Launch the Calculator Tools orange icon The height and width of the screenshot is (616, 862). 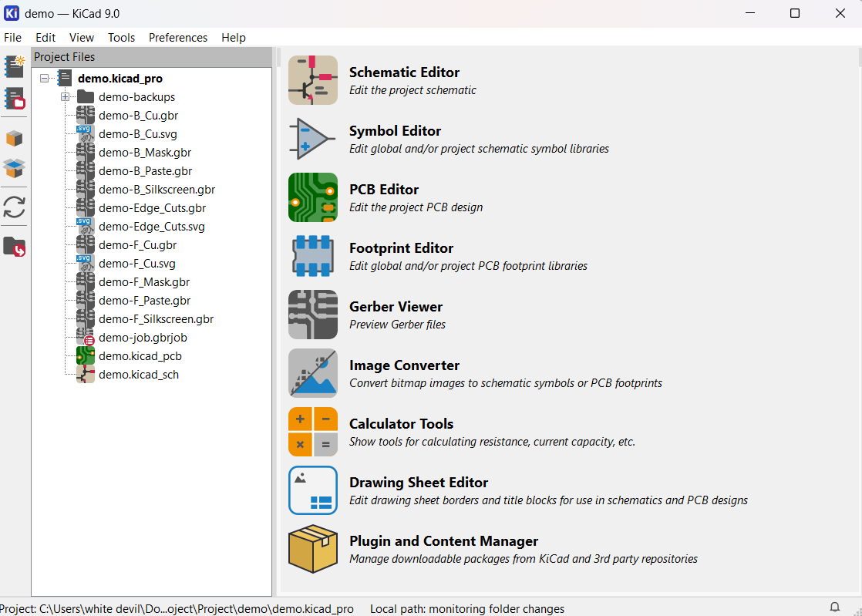[313, 432]
